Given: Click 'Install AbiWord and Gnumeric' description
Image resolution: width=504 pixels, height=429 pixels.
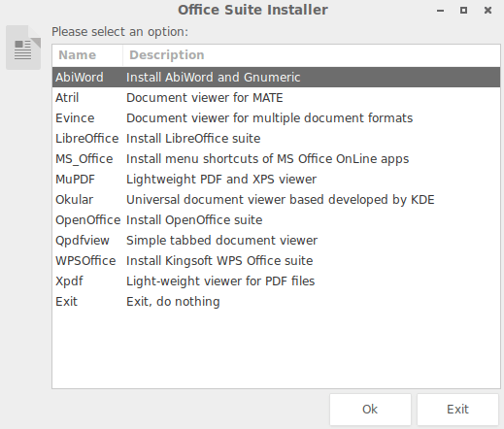Looking at the screenshot, I should pyautogui.click(x=213, y=78).
